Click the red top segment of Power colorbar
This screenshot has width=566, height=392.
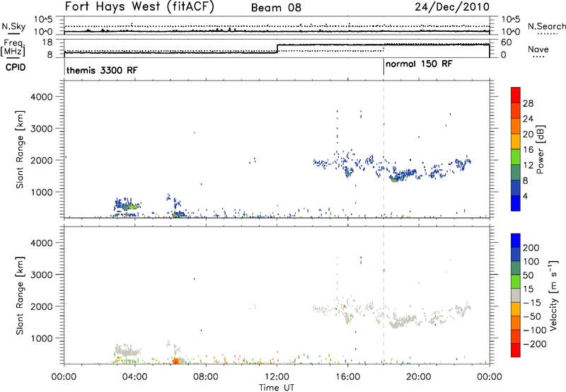(516, 95)
